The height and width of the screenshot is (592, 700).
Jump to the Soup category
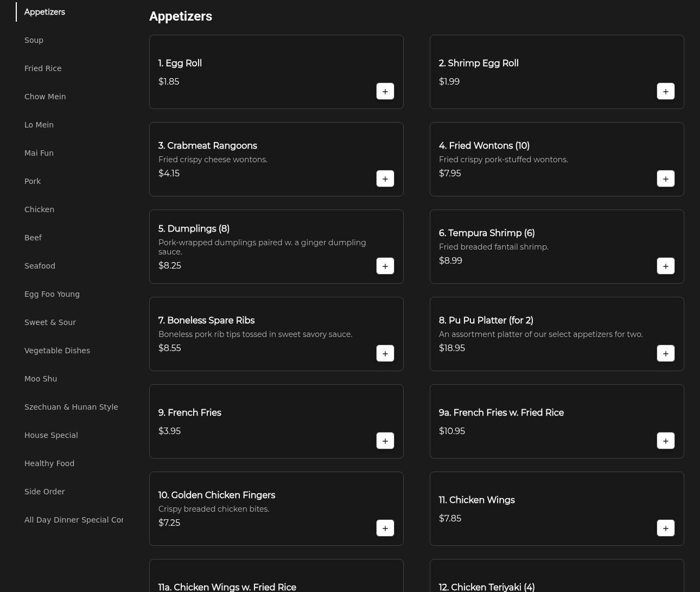coord(34,40)
